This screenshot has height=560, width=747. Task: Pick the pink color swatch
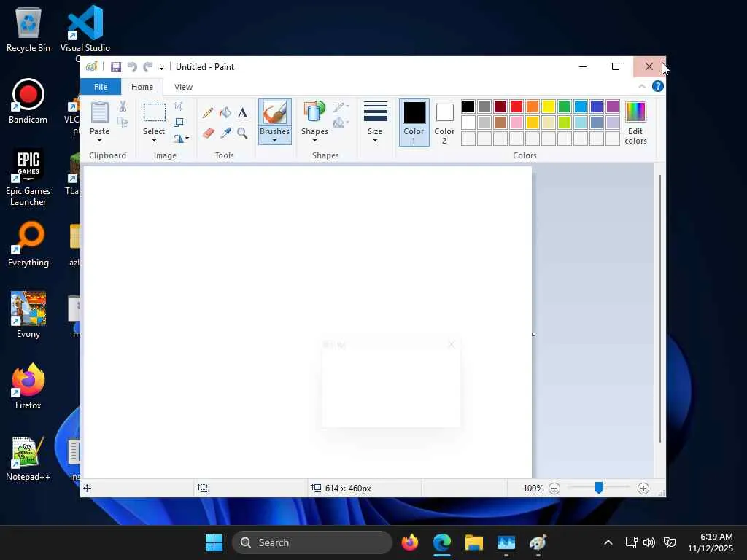[516, 122]
